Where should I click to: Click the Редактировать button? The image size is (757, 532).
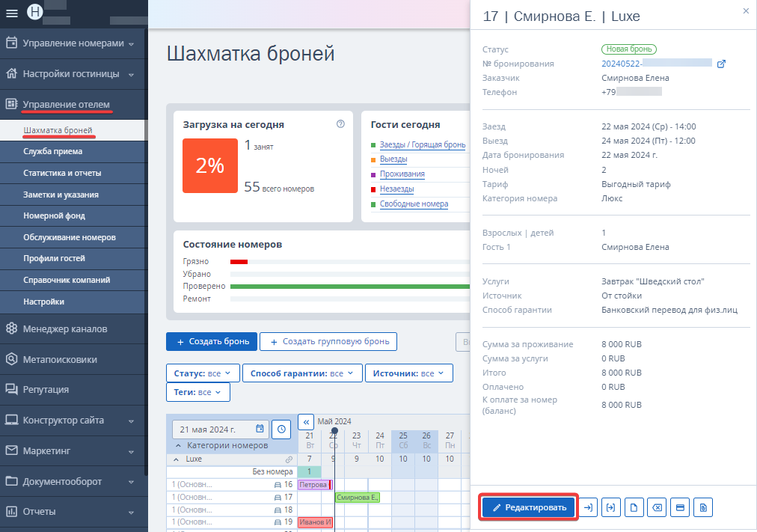point(528,507)
